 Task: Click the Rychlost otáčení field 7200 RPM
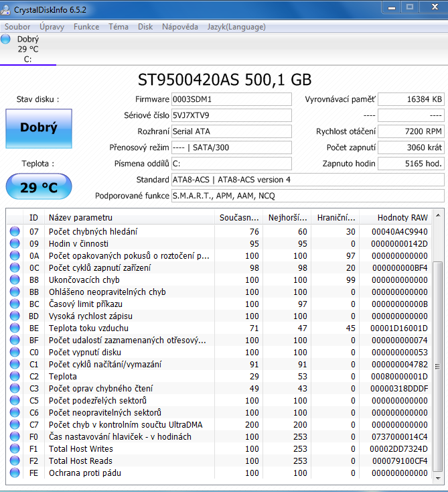click(411, 131)
